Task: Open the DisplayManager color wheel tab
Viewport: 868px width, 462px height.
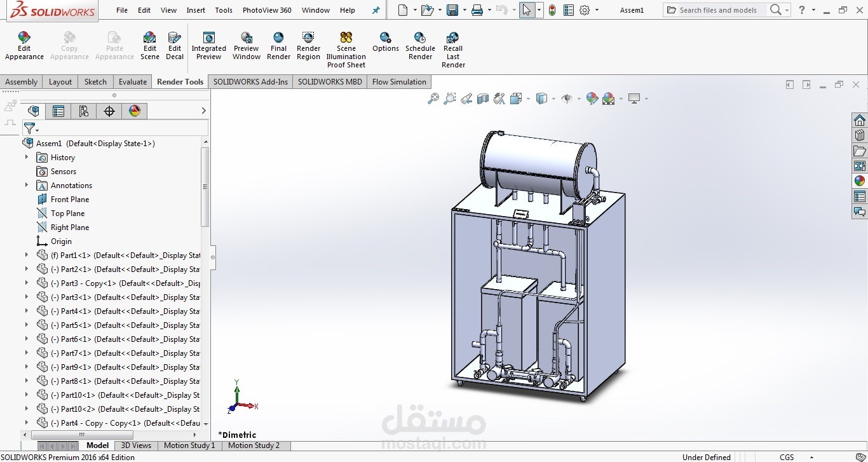Action: click(133, 111)
